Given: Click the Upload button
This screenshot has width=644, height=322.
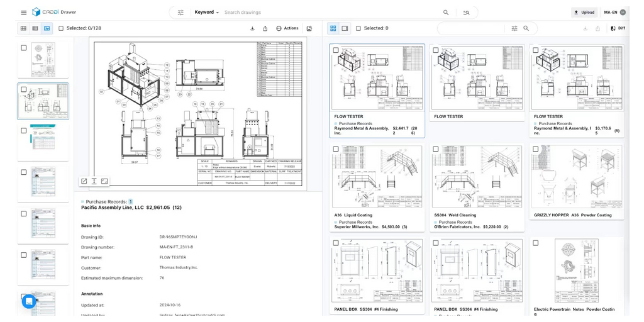Looking at the screenshot, I should click(x=584, y=12).
